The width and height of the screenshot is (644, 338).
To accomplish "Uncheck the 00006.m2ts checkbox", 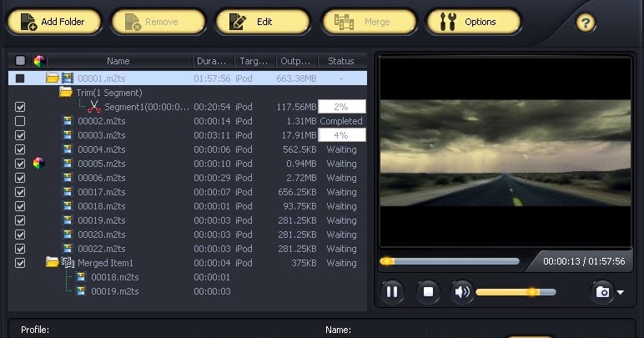I will [x=20, y=178].
